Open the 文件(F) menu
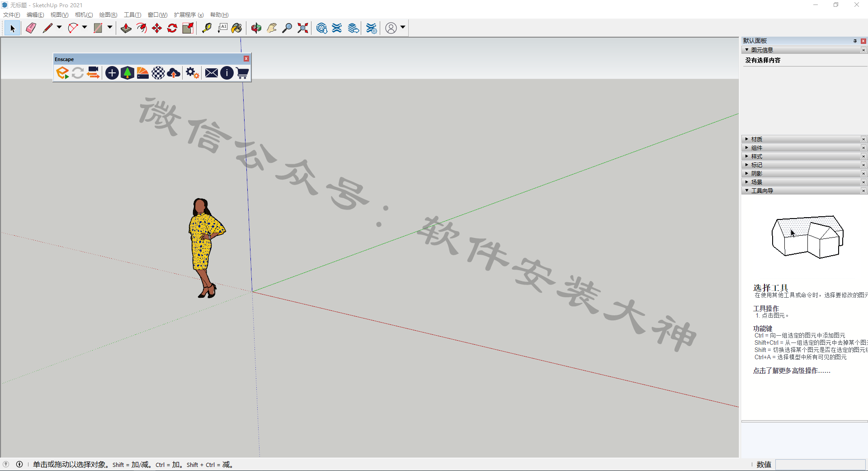Viewport: 868px width, 471px height. tap(12, 15)
